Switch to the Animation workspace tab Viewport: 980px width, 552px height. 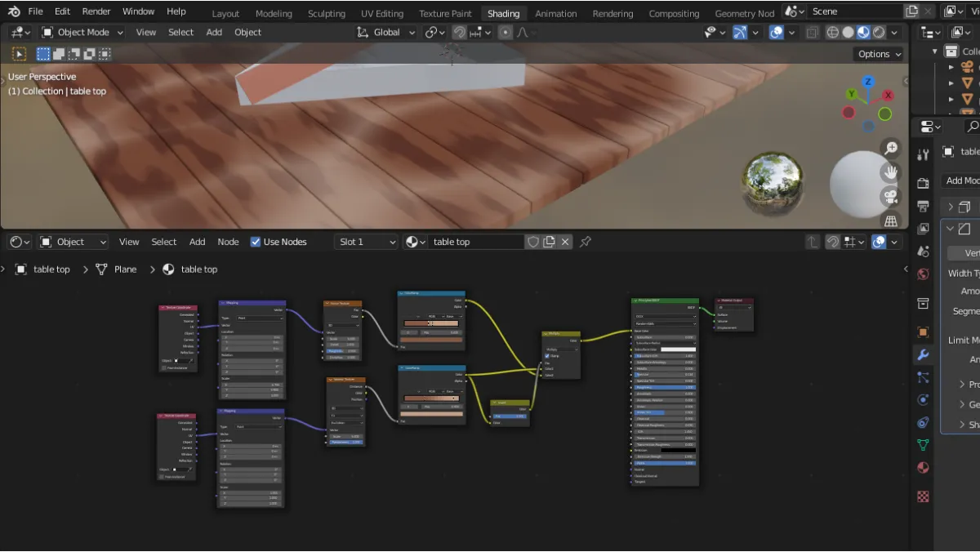555,14
